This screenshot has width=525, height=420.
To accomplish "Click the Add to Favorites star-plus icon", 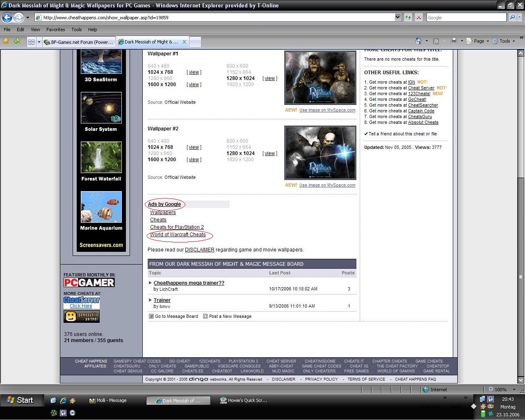I will point(17,41).
